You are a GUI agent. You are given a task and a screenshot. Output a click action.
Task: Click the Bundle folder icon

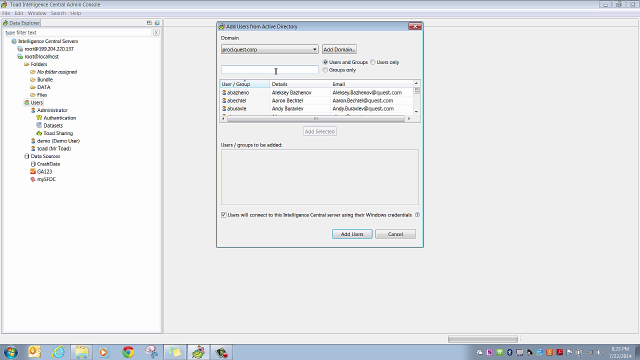[x=33, y=80]
